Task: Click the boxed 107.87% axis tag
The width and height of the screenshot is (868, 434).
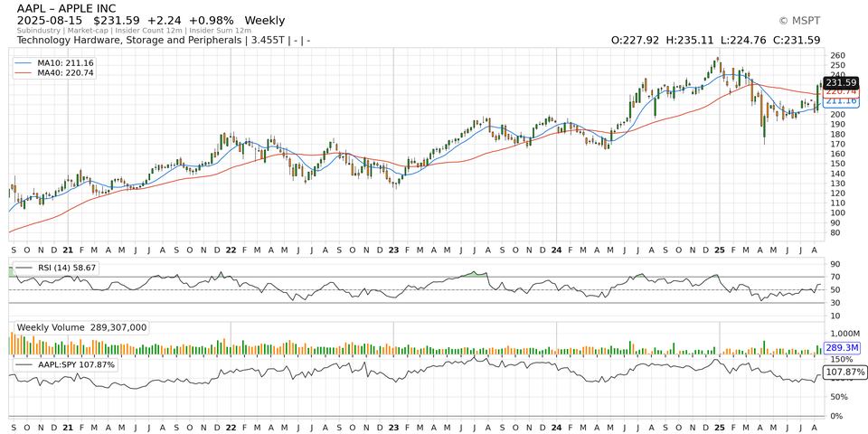Action: click(844, 373)
